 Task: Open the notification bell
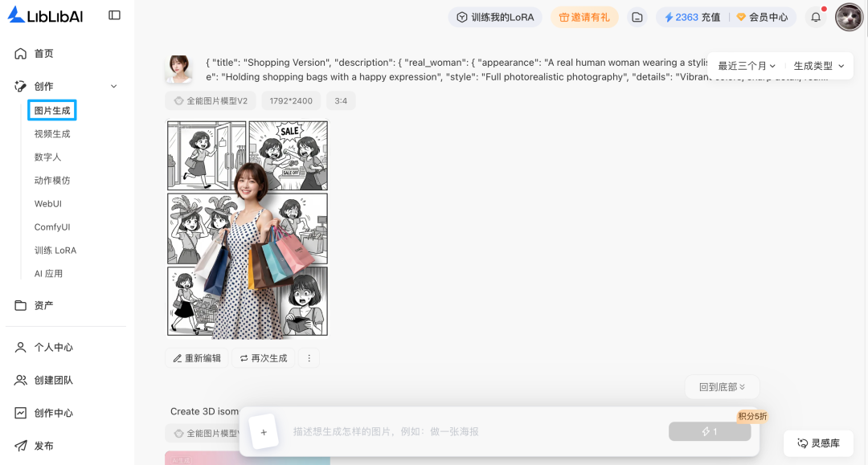click(814, 16)
